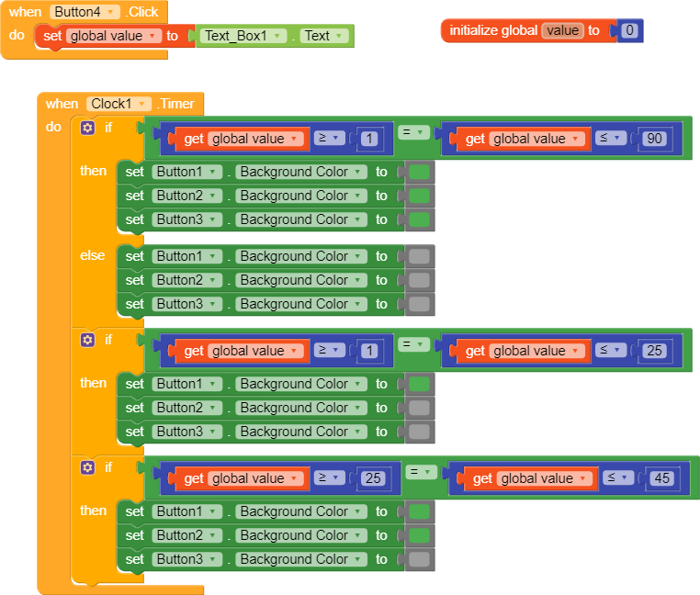Open the Button4 component dropdown in the Click event
The image size is (700, 595).
coord(85,12)
